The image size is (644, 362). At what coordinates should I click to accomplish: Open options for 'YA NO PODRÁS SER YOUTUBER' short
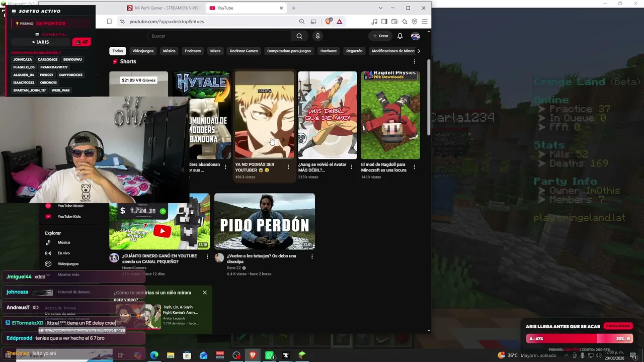pyautogui.click(x=288, y=167)
